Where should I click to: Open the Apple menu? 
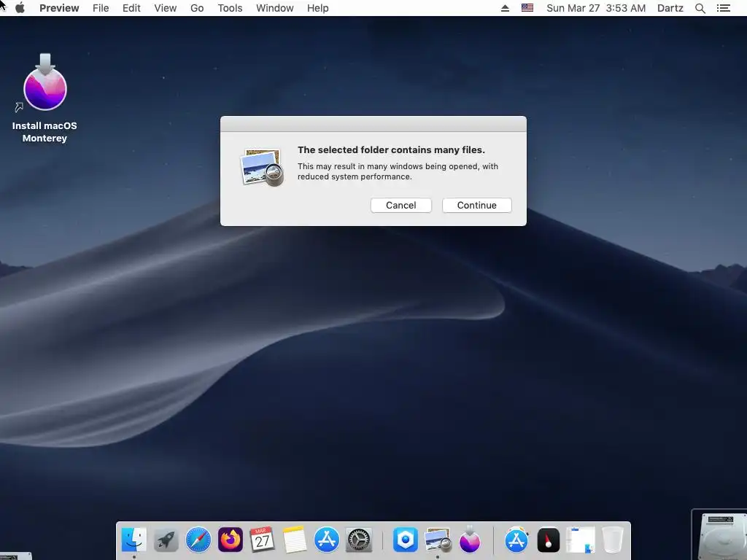pyautogui.click(x=20, y=8)
